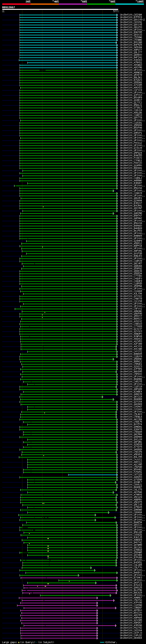Select the UniRef100_A9SYM6 label
146x644 pixels.
click(x=131, y=67)
